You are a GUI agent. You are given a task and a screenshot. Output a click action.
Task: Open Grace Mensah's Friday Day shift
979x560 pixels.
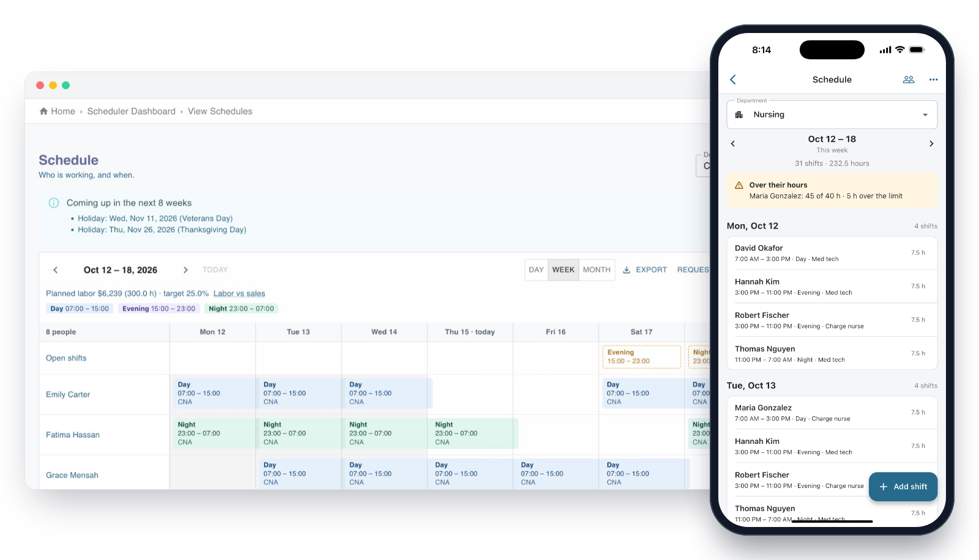[x=556, y=474]
